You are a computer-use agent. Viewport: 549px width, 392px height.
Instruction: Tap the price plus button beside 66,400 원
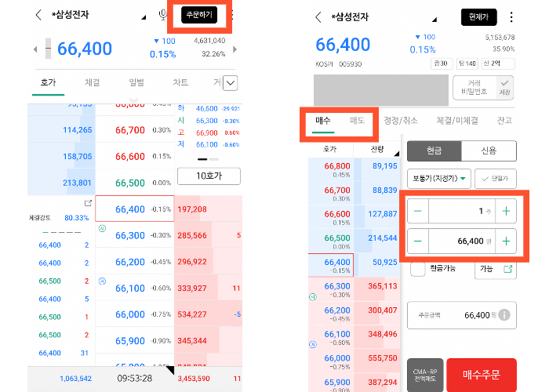506,241
